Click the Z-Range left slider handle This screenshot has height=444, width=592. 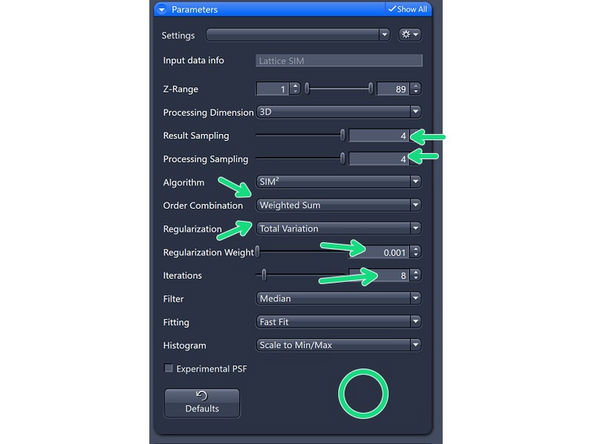tap(307, 89)
